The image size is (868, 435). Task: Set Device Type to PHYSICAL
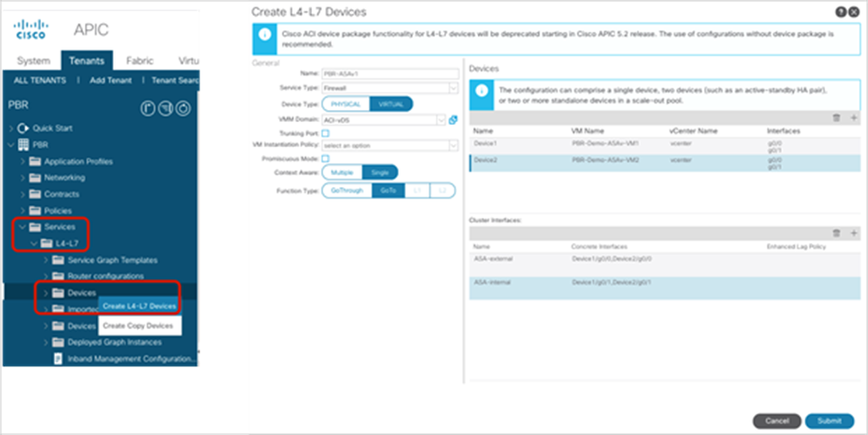point(346,104)
